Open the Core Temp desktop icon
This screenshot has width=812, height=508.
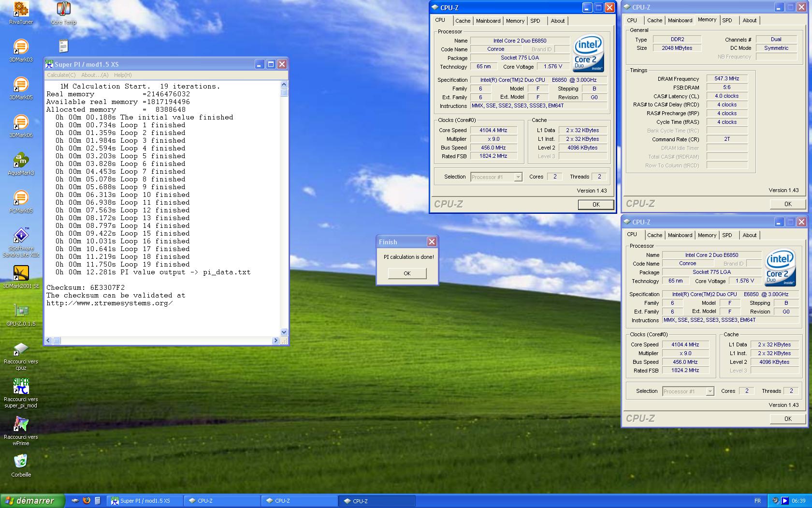[63, 13]
